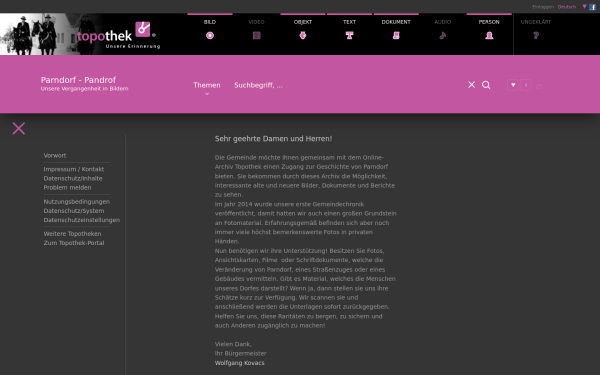The width and height of the screenshot is (600, 375).
Task: Toggle the AUDIO media type filter
Action: (443, 30)
